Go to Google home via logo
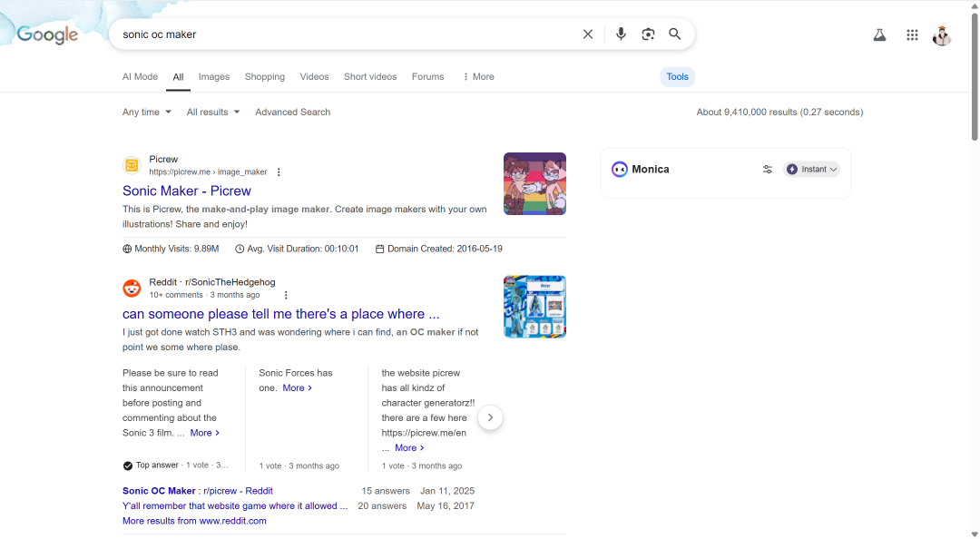Screen dimensions: 980x539 [x=47, y=35]
